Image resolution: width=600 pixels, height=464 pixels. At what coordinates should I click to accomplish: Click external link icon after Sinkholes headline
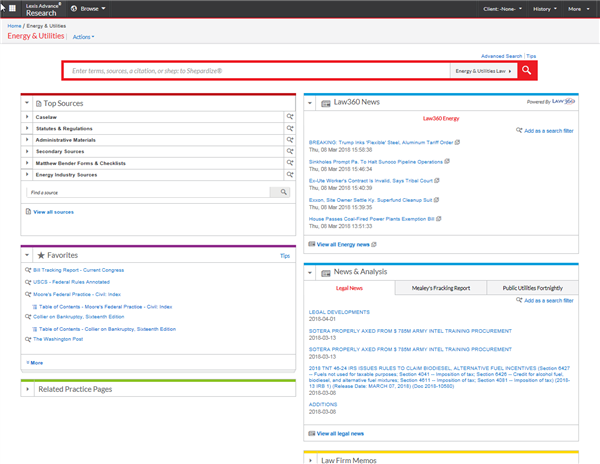[x=447, y=161]
